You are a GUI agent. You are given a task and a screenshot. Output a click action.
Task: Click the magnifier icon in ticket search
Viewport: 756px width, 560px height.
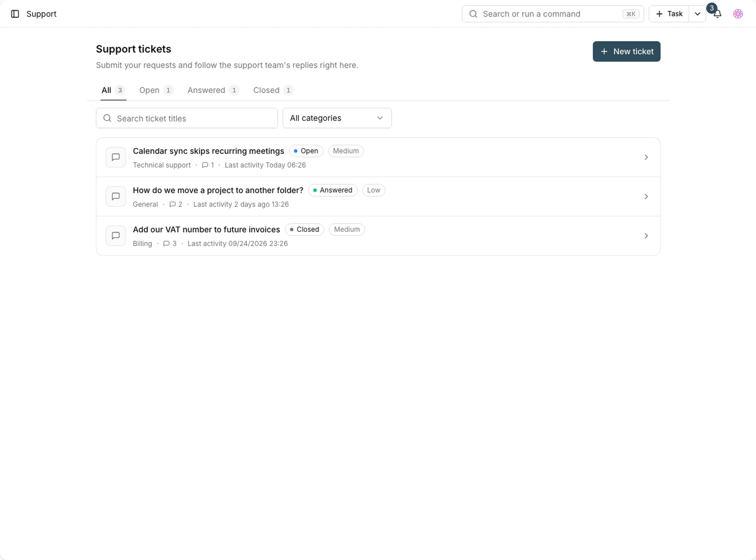[x=107, y=118]
